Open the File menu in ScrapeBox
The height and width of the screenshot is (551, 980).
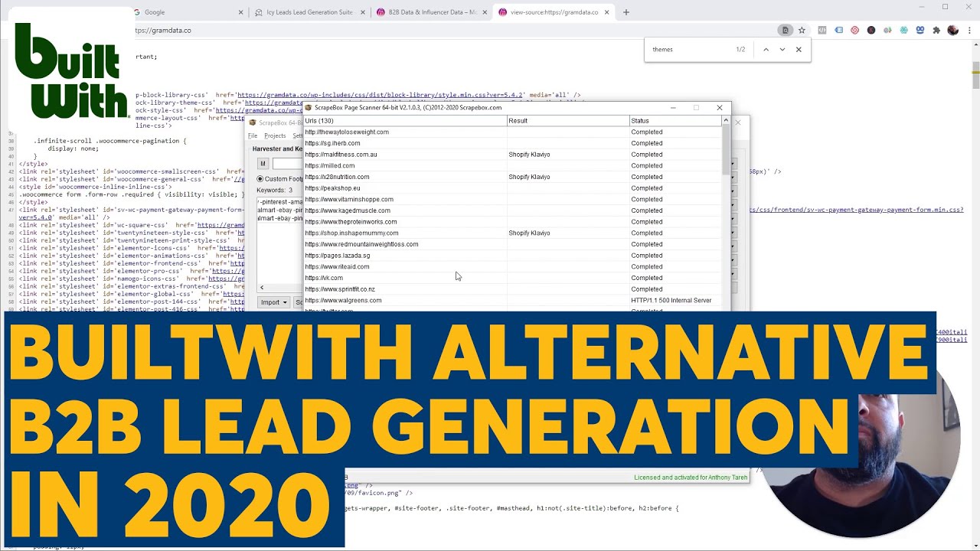pyautogui.click(x=253, y=136)
